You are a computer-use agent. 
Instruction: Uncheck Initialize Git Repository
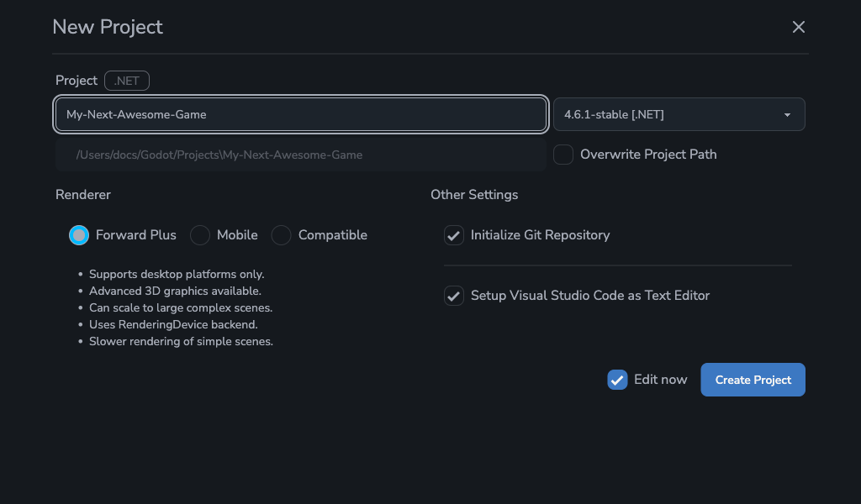[454, 235]
